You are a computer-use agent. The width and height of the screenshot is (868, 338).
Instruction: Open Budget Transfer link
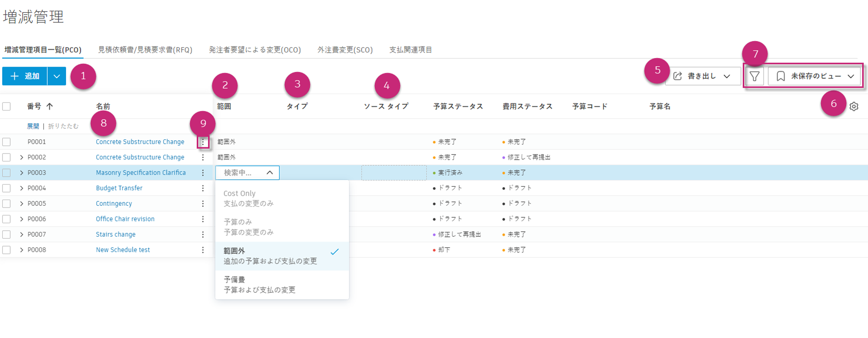119,188
